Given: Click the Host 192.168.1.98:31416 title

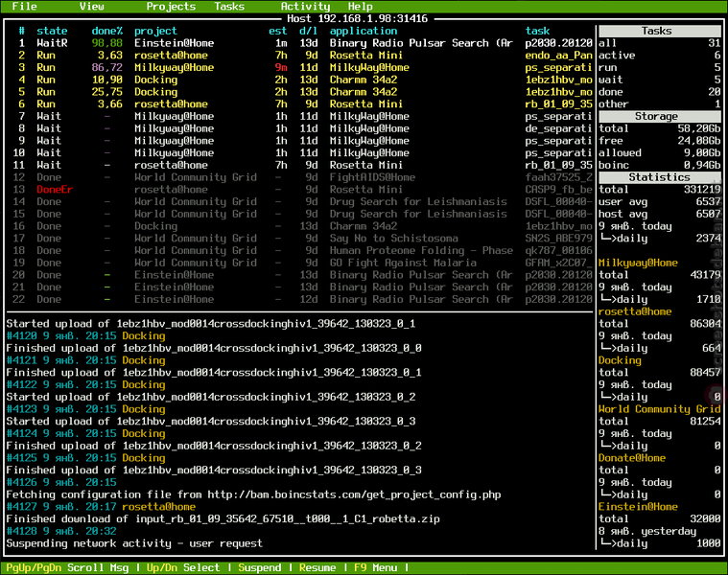Looking at the screenshot, I should click(357, 18).
